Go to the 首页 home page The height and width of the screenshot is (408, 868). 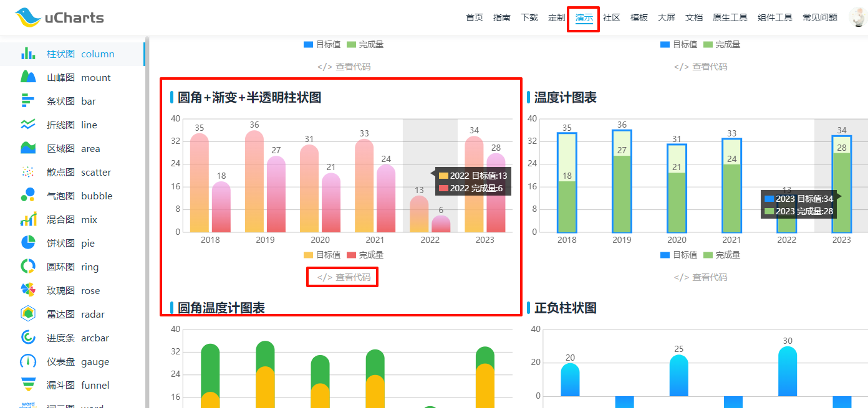click(475, 17)
